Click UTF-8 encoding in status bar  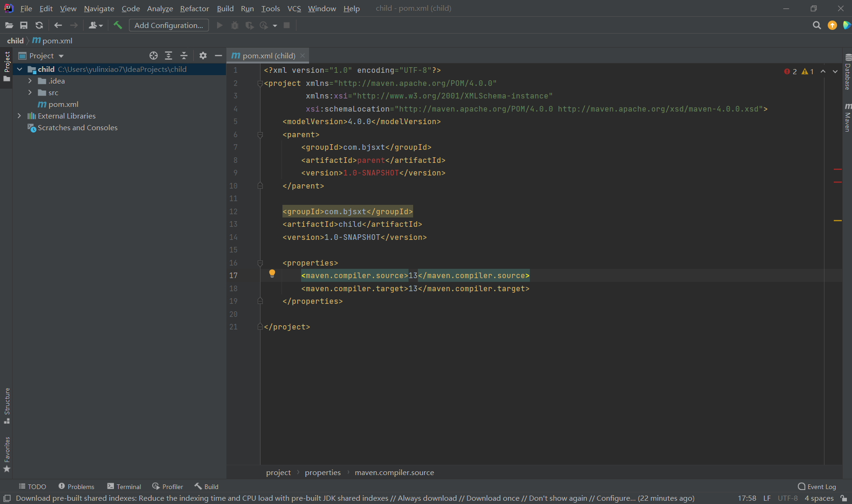[788, 498]
